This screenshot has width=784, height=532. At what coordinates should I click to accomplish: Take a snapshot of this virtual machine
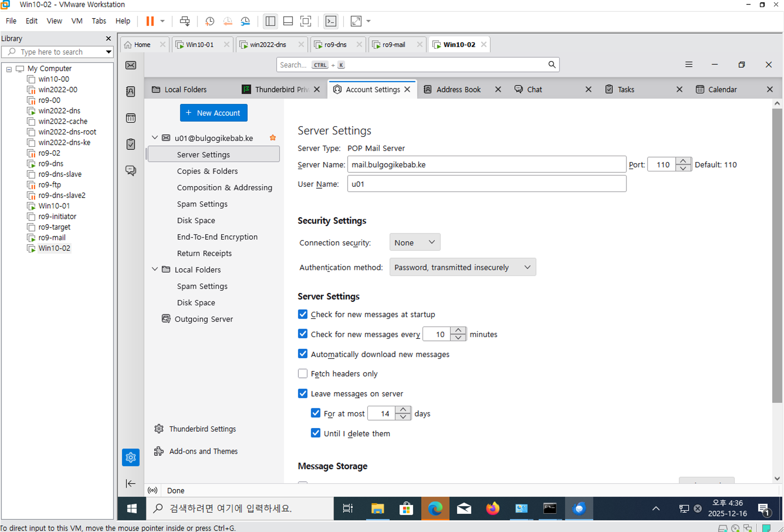(209, 21)
